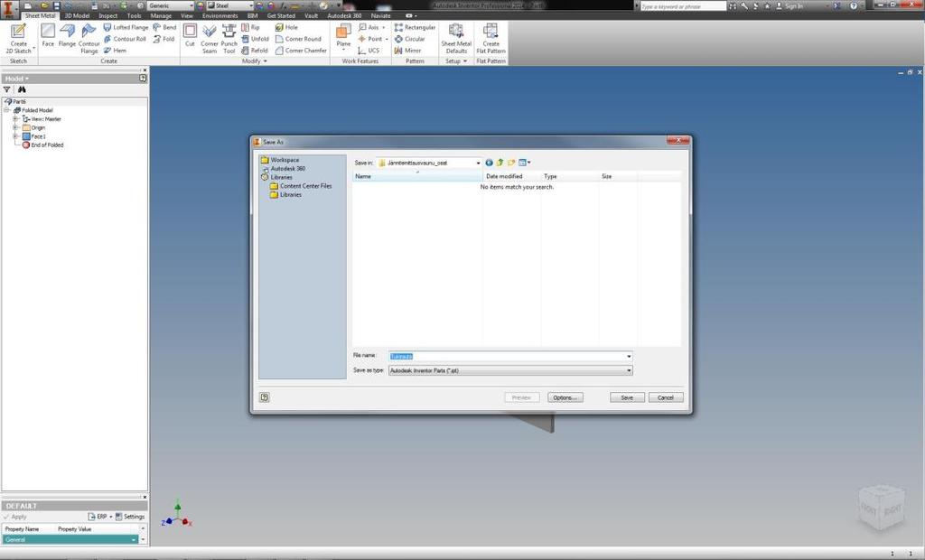The image size is (925, 560).
Task: Apply the Corner Chamfer tool
Action: point(301,51)
